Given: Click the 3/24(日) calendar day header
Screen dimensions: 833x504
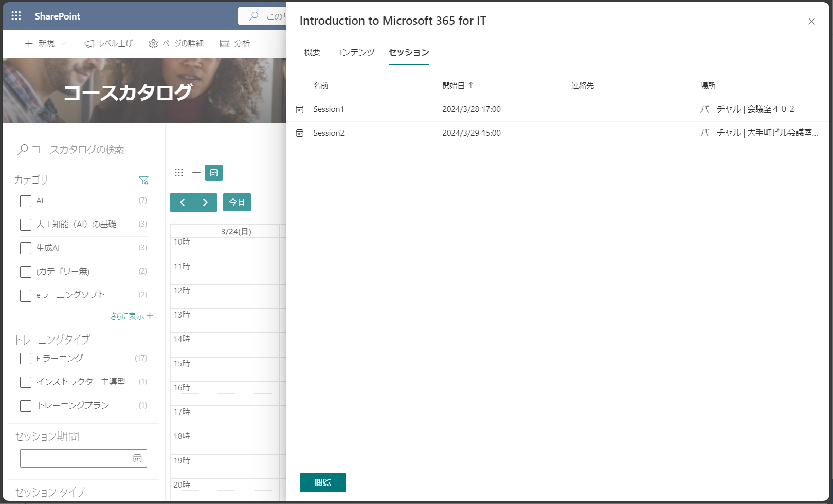Looking at the screenshot, I should pos(236,231).
